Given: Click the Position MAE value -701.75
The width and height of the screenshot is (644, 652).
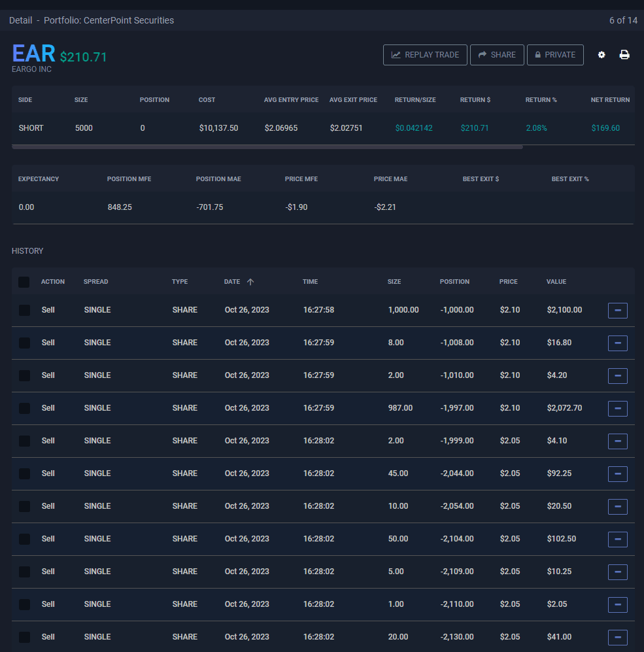Looking at the screenshot, I should (x=209, y=207).
